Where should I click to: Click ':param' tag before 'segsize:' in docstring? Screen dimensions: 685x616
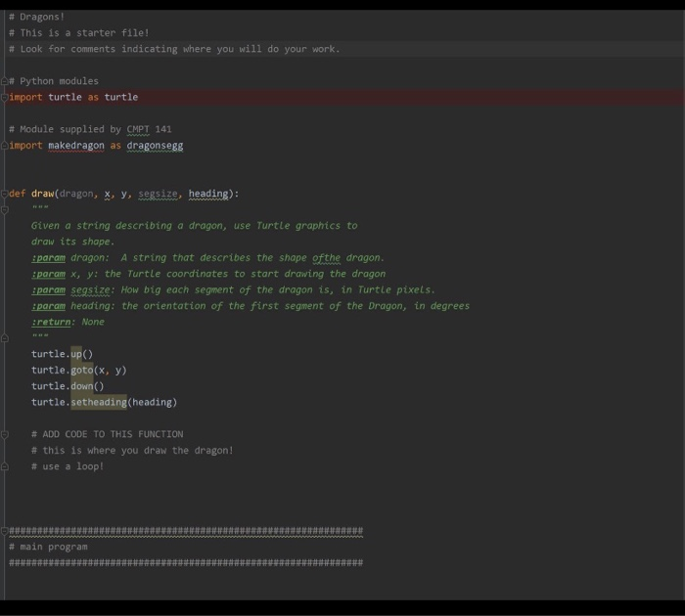point(48,289)
